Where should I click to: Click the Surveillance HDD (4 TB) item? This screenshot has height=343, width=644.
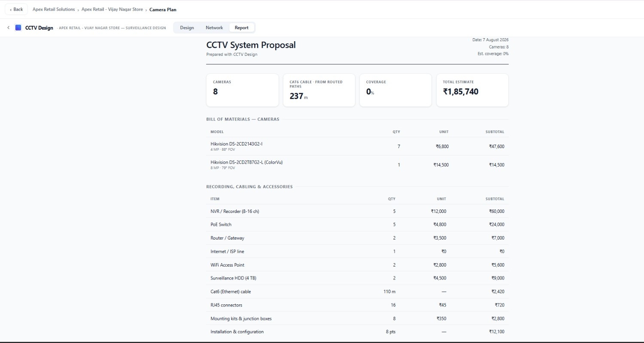pyautogui.click(x=233, y=278)
